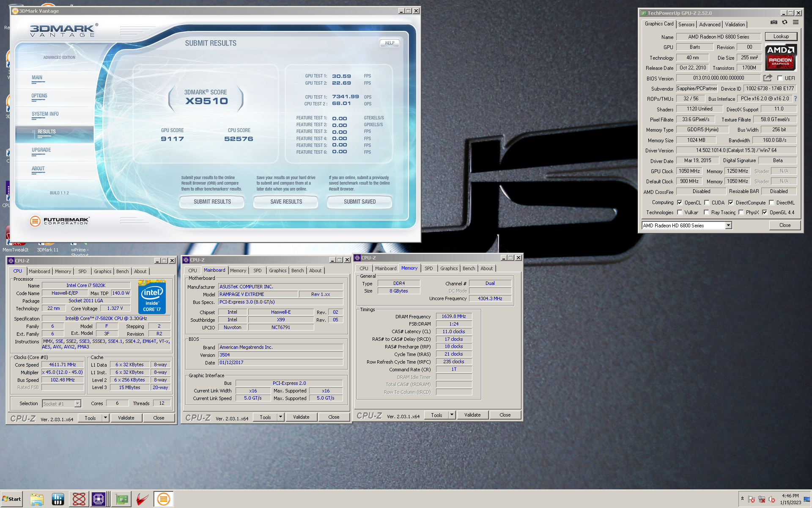Click the AMD Radeon logo in GPU-Z

click(781, 57)
